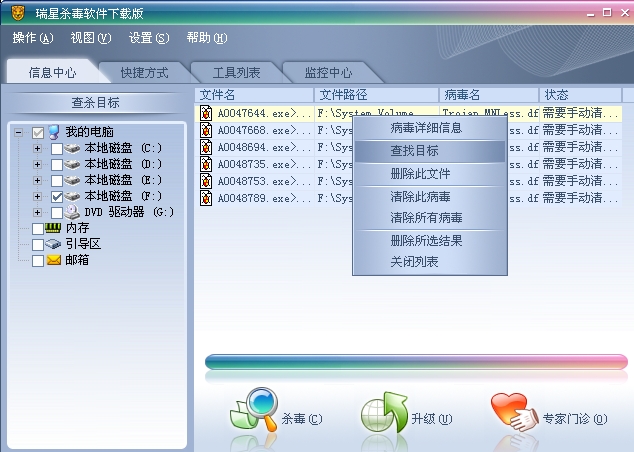Choose 病毒详细信息 in context menu
Viewport: 634px width, 452px height.
click(x=430, y=128)
